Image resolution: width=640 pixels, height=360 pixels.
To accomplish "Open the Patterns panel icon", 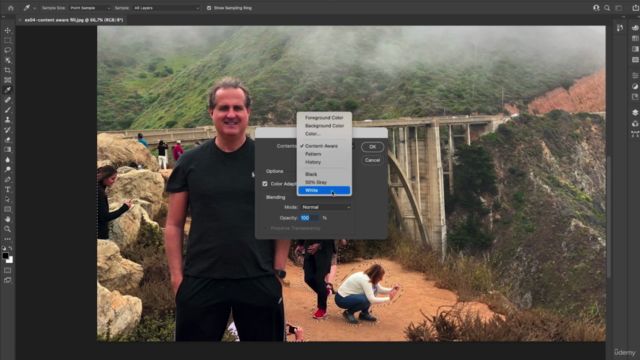I will click(635, 60).
